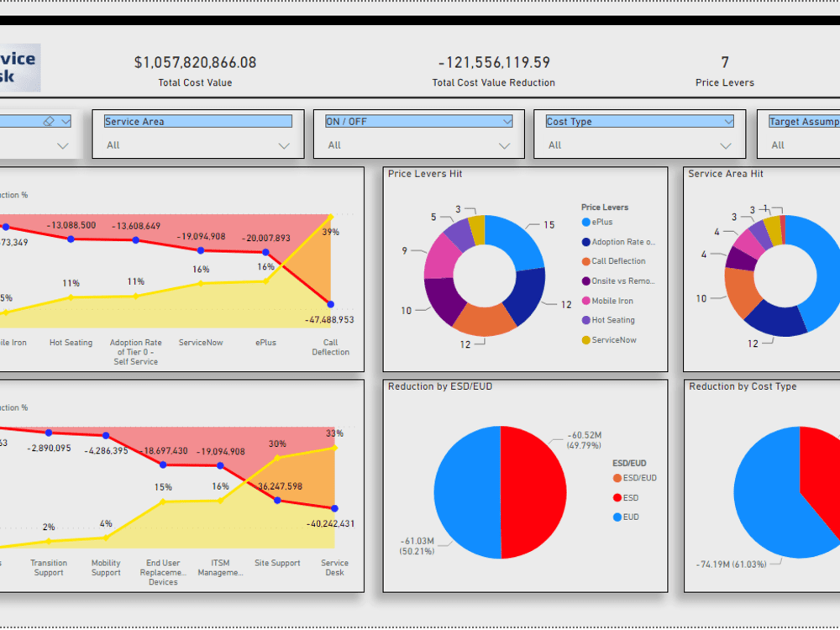Select the Hot Seating legend marker
This screenshot has height=630, width=840.
tap(585, 319)
